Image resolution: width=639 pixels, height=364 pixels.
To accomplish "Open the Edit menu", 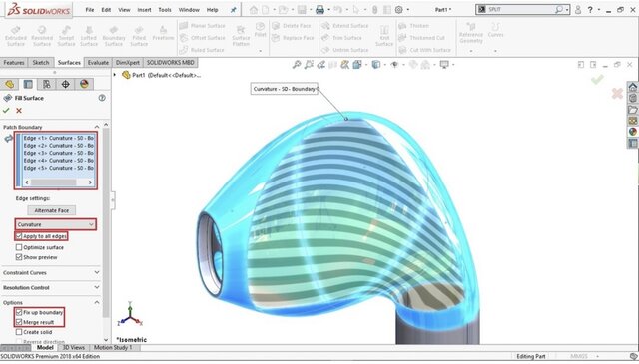I will click(x=106, y=10).
